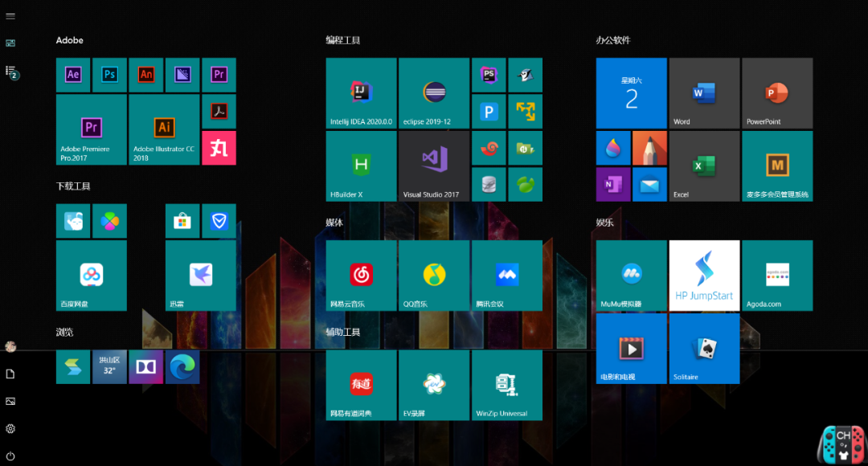Open the calendar tile showing 2
Viewport: 868px width, 466px height.
pyautogui.click(x=632, y=93)
